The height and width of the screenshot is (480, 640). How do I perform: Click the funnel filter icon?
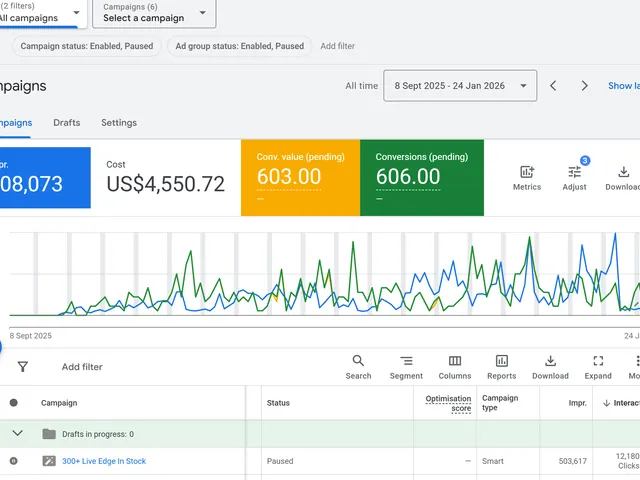[x=23, y=367]
